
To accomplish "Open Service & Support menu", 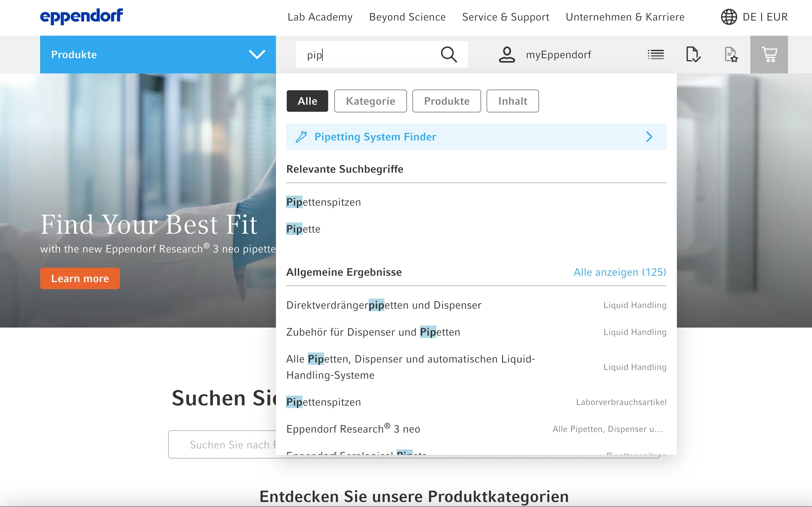I will click(x=506, y=17).
